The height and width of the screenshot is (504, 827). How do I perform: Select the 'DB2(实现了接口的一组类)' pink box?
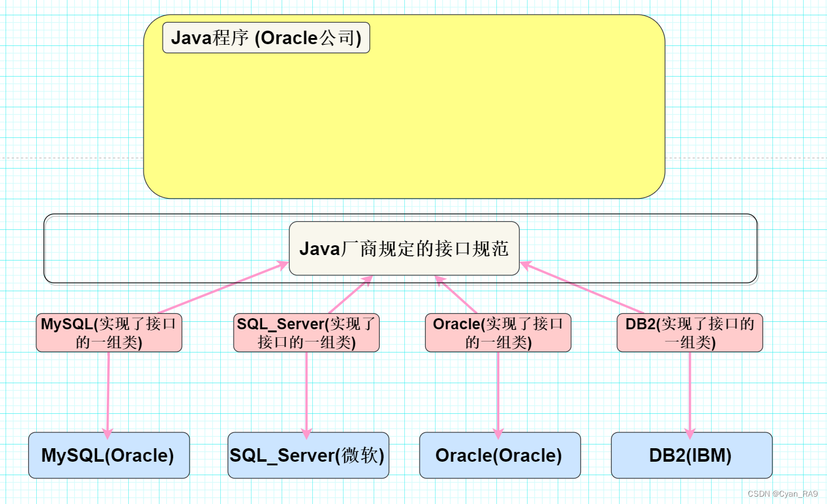pyautogui.click(x=690, y=333)
